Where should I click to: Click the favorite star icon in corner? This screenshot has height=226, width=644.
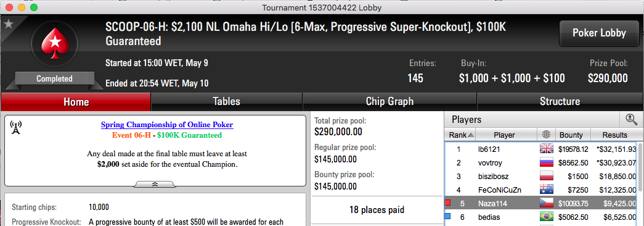coord(8,24)
